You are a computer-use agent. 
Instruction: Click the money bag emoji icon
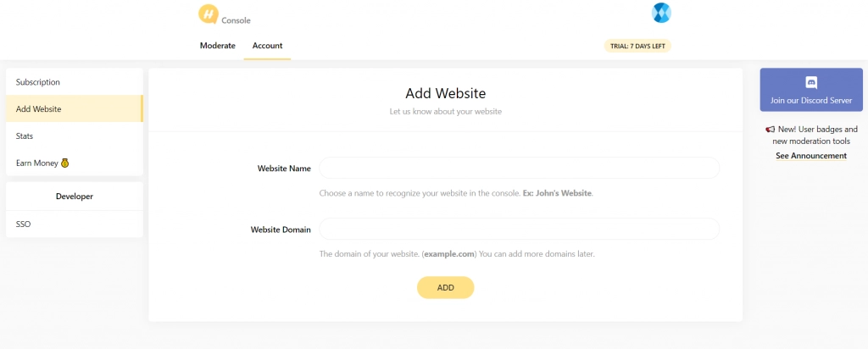[x=64, y=163]
